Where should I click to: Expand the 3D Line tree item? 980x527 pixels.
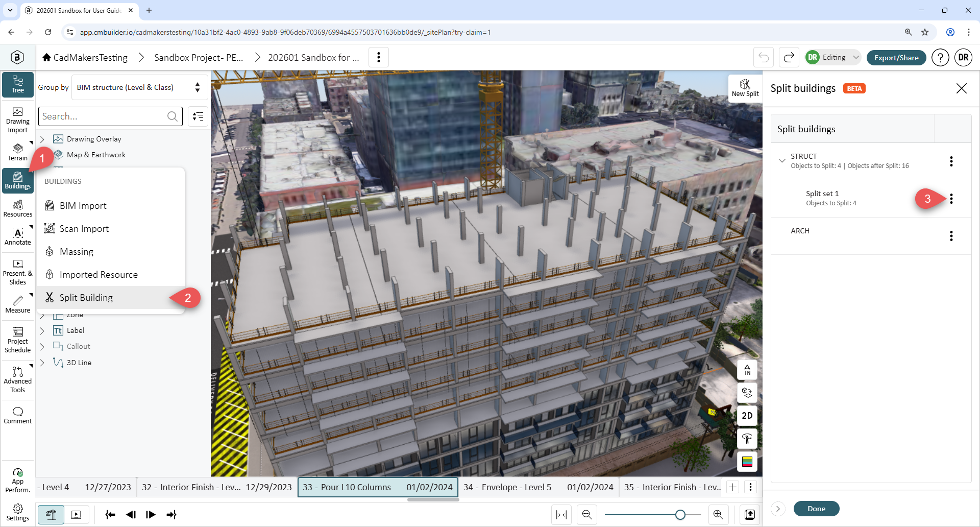(42, 363)
